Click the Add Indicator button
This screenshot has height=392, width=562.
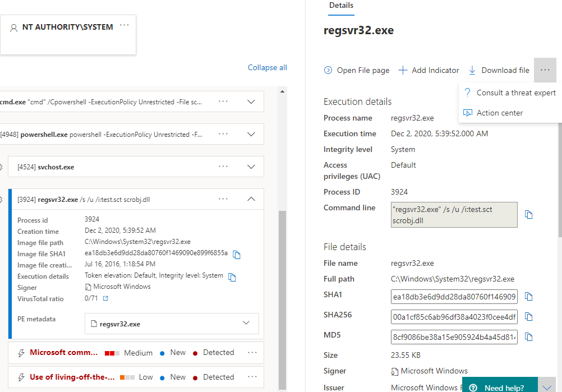429,70
